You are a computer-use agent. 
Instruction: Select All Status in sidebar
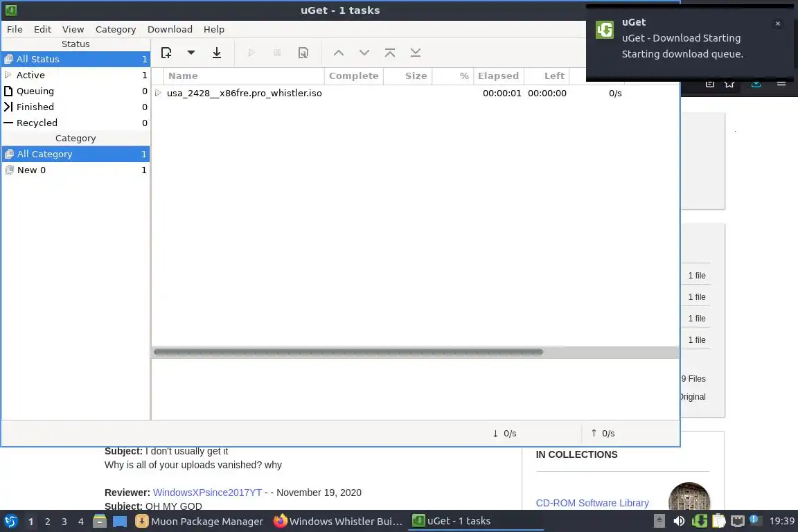(x=76, y=59)
